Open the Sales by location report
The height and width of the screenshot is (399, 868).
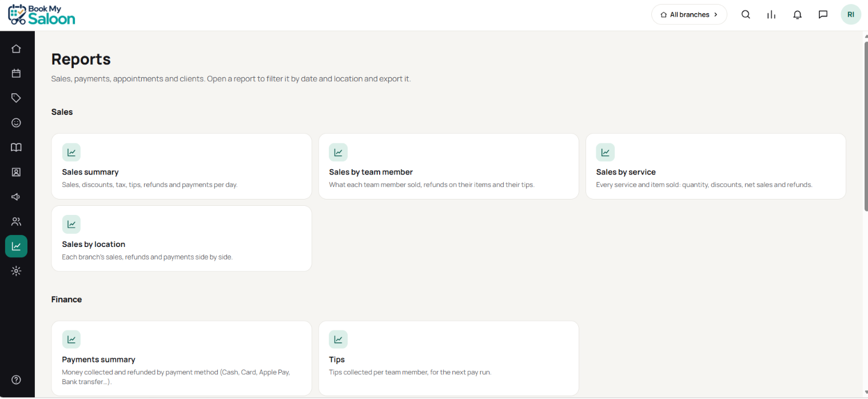(x=181, y=238)
